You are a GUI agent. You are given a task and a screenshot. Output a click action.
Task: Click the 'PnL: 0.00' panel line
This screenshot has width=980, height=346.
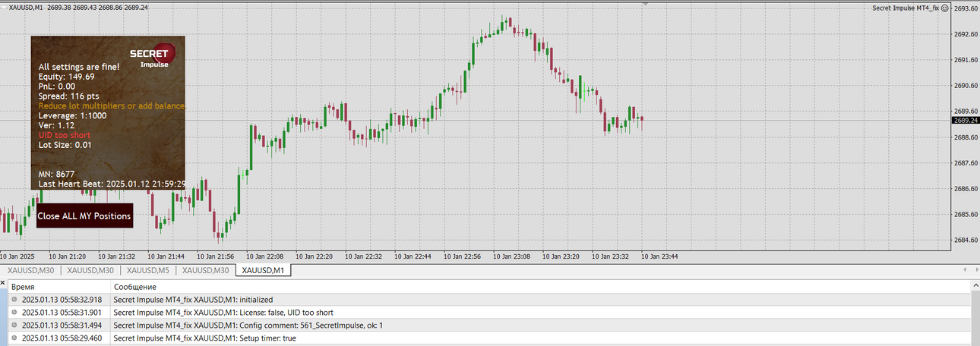coord(57,86)
